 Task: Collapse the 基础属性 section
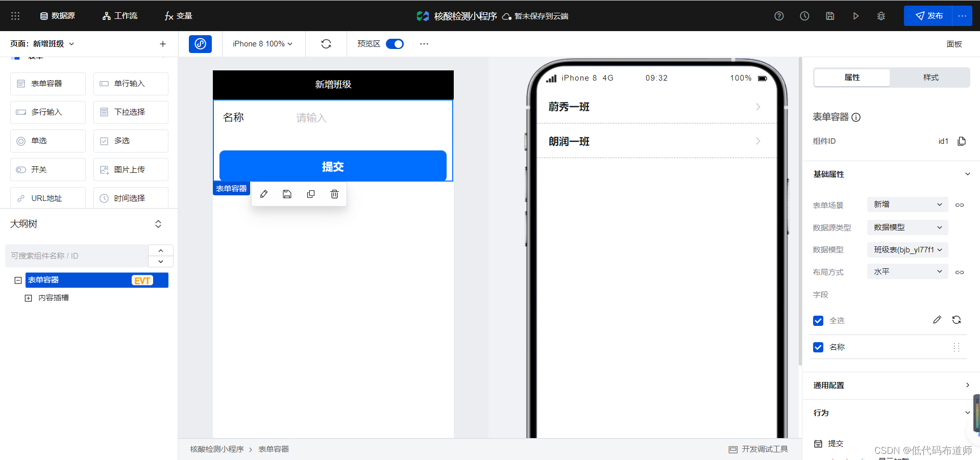(967, 174)
